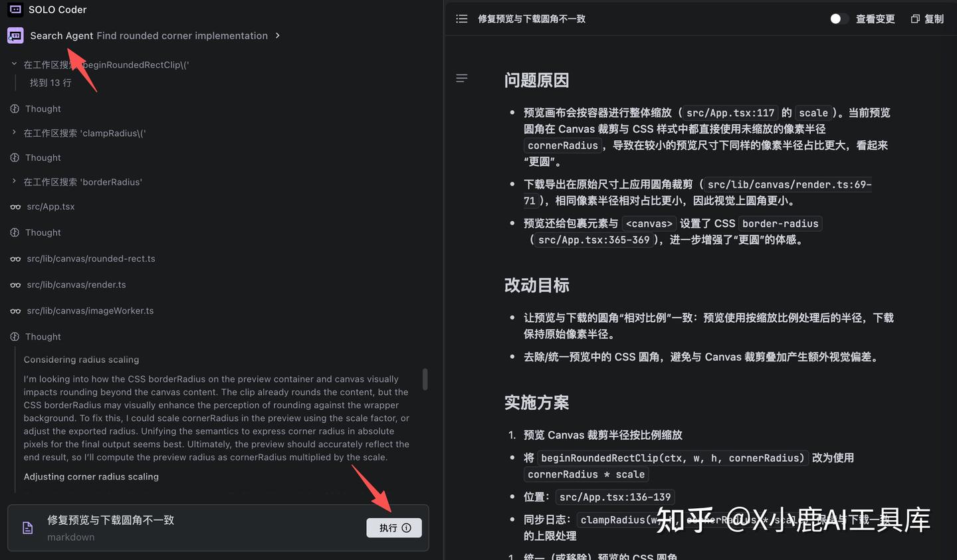
Task: Click the brain icon beside the first Thought entry
Action: 15,108
